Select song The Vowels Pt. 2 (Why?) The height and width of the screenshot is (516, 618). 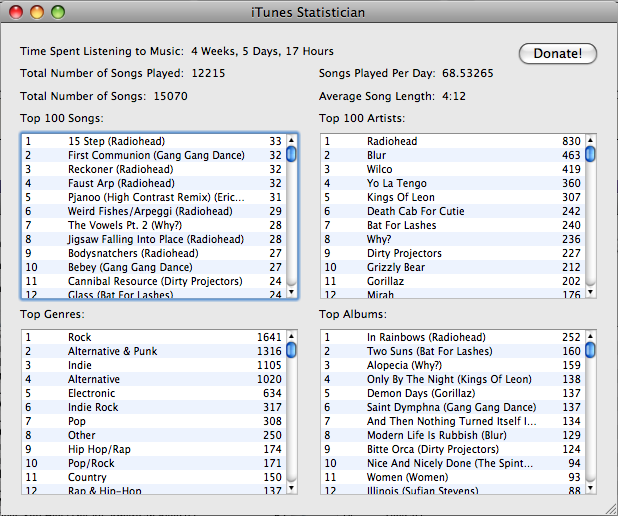click(154, 225)
